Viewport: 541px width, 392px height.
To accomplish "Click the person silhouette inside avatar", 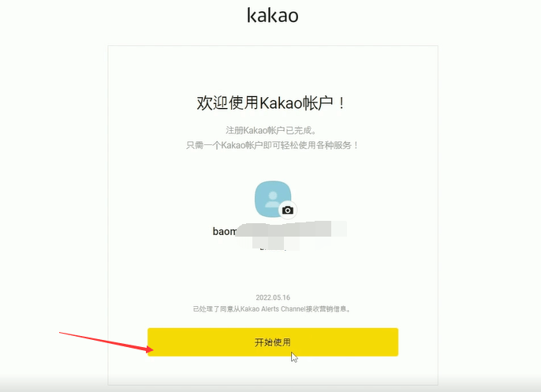I will click(x=273, y=199).
